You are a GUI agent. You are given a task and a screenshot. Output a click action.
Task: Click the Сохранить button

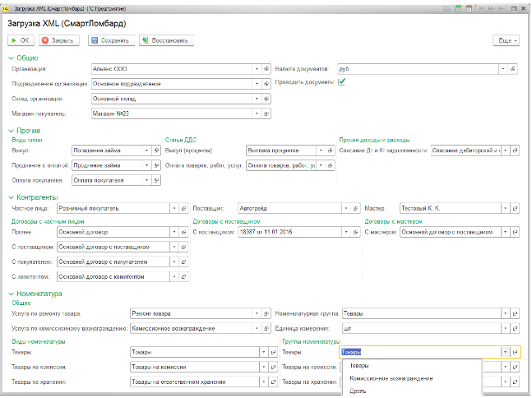pos(111,40)
